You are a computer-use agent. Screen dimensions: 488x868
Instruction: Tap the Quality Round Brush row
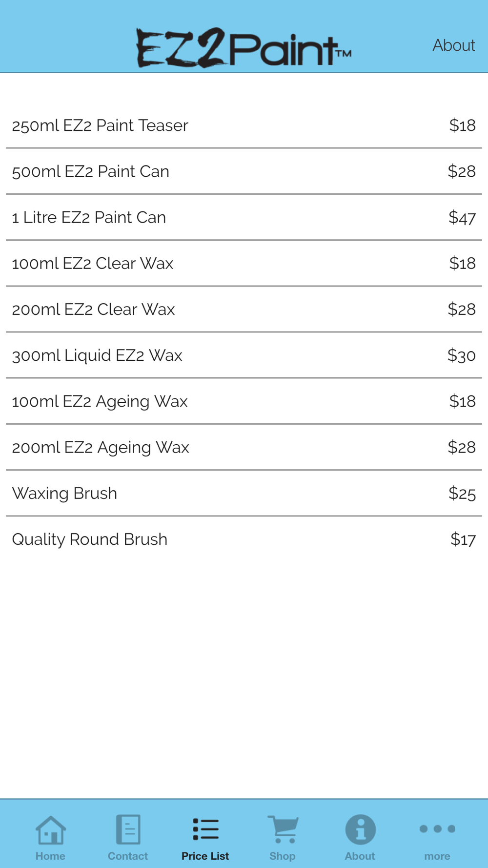coord(244,539)
